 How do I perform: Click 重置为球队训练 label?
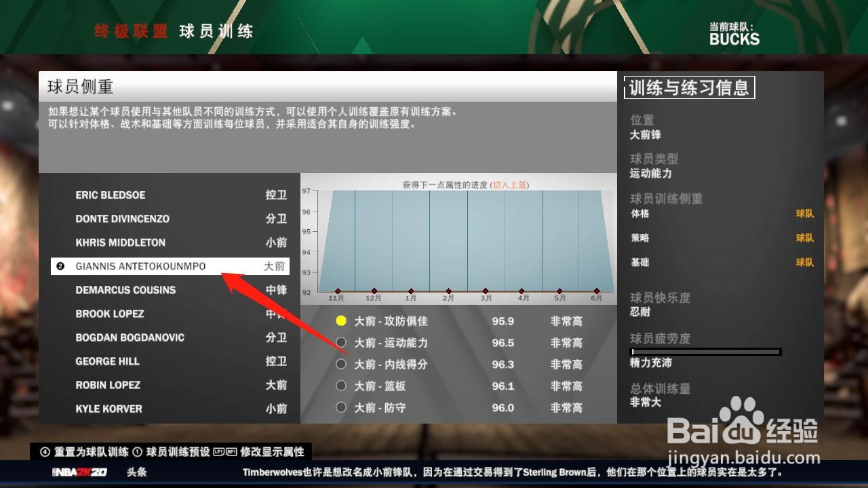92,451
